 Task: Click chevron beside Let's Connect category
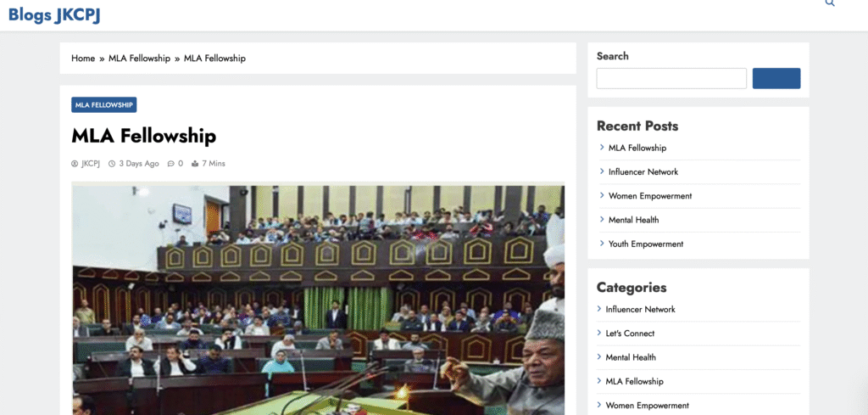(x=599, y=333)
